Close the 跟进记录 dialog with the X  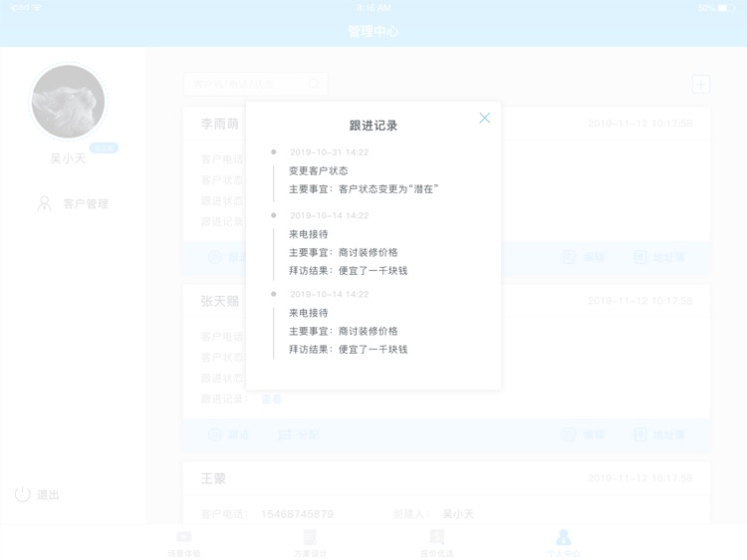click(484, 118)
